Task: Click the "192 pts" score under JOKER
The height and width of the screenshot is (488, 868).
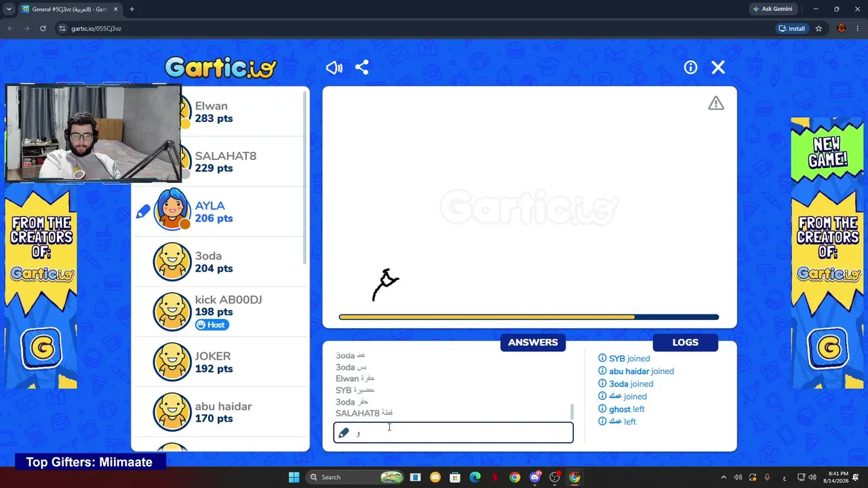Action: click(214, 369)
